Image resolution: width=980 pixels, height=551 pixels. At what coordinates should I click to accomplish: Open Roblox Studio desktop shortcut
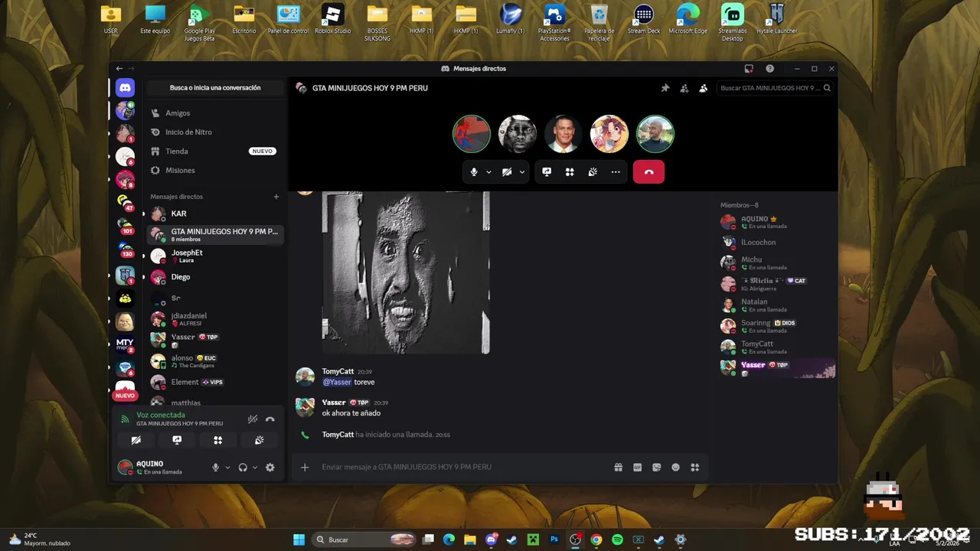click(x=332, y=20)
